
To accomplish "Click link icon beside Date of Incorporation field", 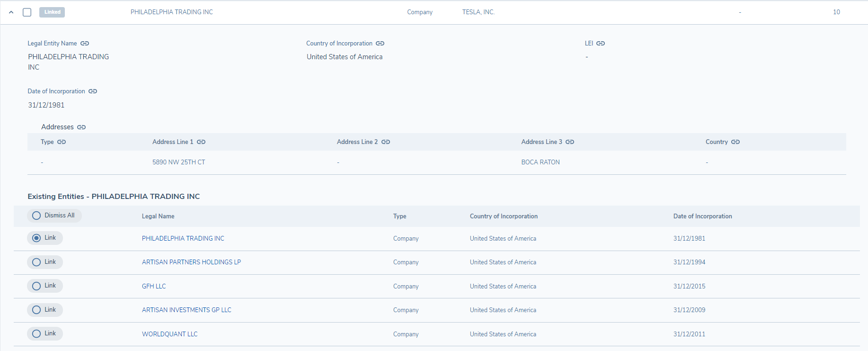I will tap(93, 91).
